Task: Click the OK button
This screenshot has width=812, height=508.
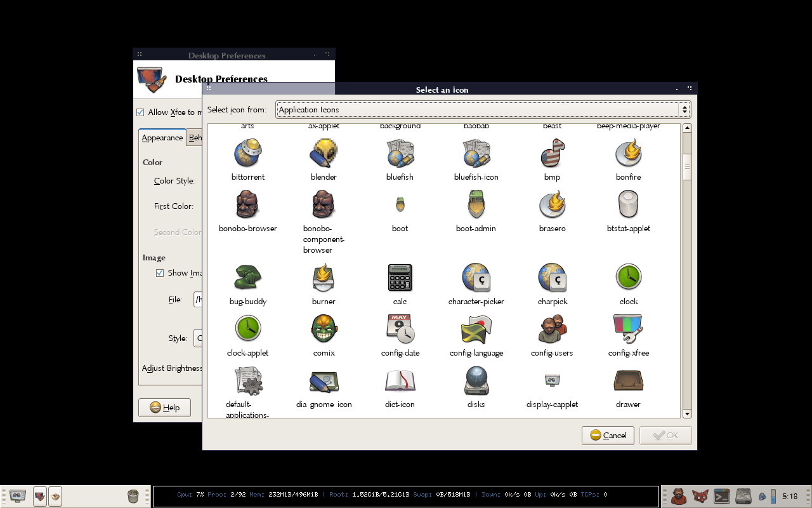Action: 665,435
